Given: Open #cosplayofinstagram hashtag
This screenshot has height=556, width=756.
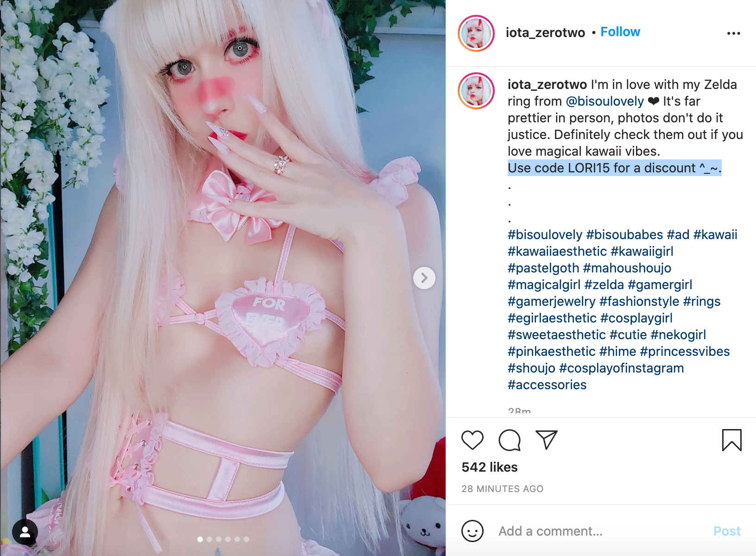Looking at the screenshot, I should (x=622, y=368).
